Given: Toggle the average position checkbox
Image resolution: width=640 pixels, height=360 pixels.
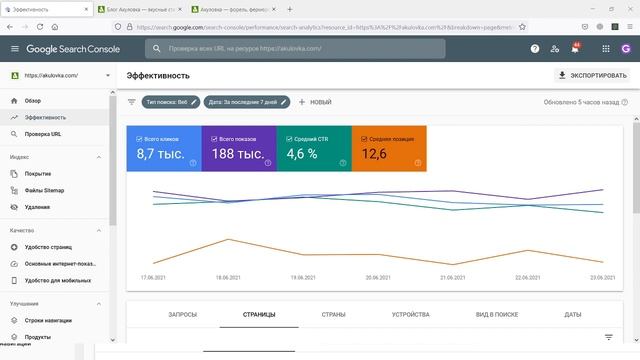Looking at the screenshot, I should [x=364, y=139].
